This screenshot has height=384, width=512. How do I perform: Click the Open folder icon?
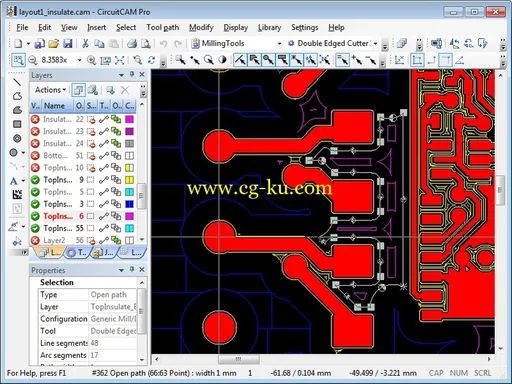point(54,44)
